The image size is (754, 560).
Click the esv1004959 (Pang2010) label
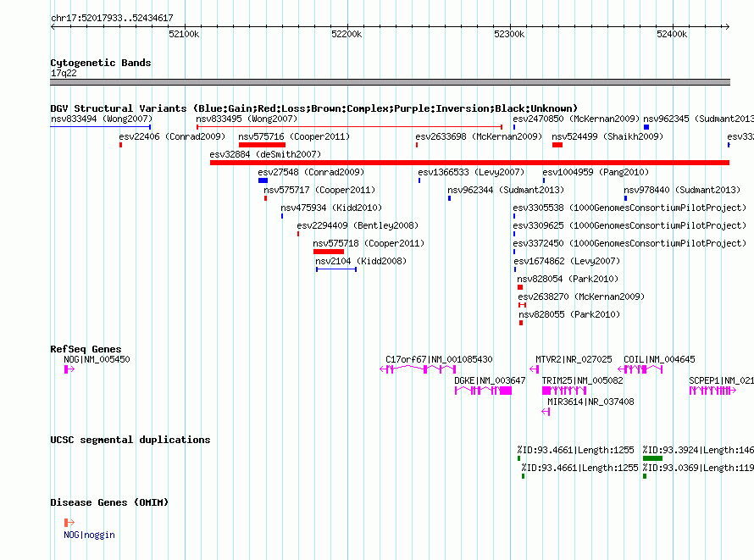596,172
